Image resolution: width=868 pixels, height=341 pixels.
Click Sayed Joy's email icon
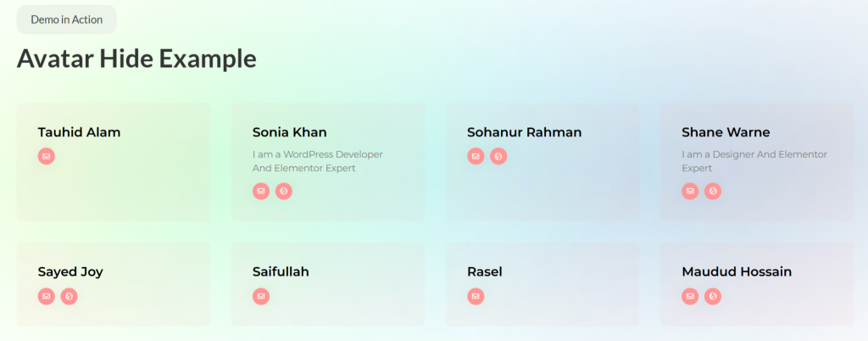(47, 296)
